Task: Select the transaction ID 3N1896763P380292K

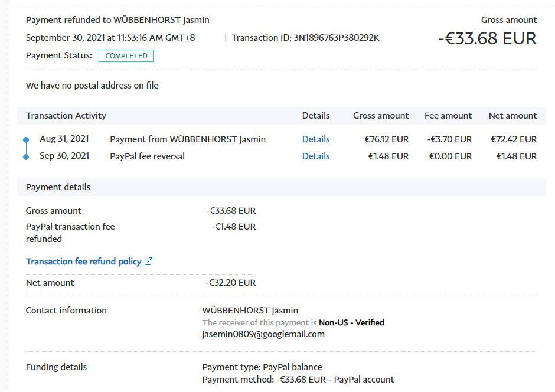Action: coord(336,38)
